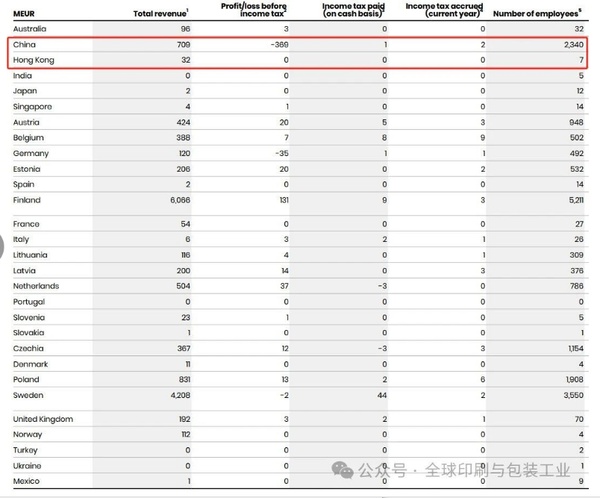Click Norway's total revenue 112

tap(186, 435)
